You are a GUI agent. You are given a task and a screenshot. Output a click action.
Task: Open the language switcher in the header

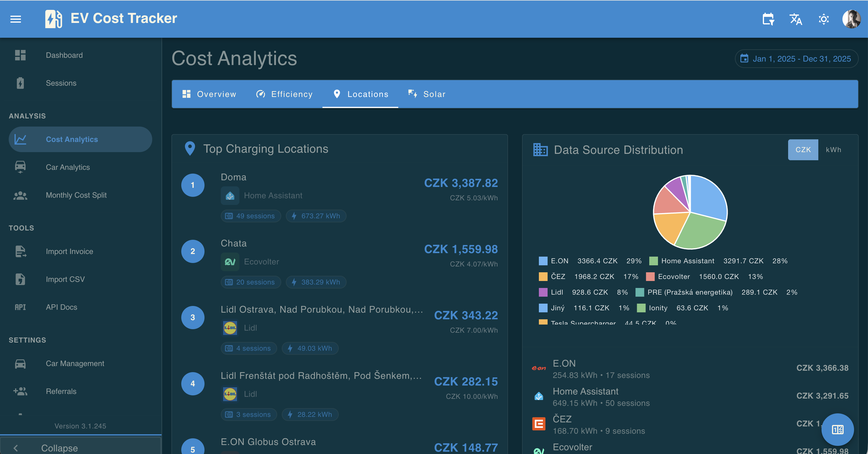(796, 19)
